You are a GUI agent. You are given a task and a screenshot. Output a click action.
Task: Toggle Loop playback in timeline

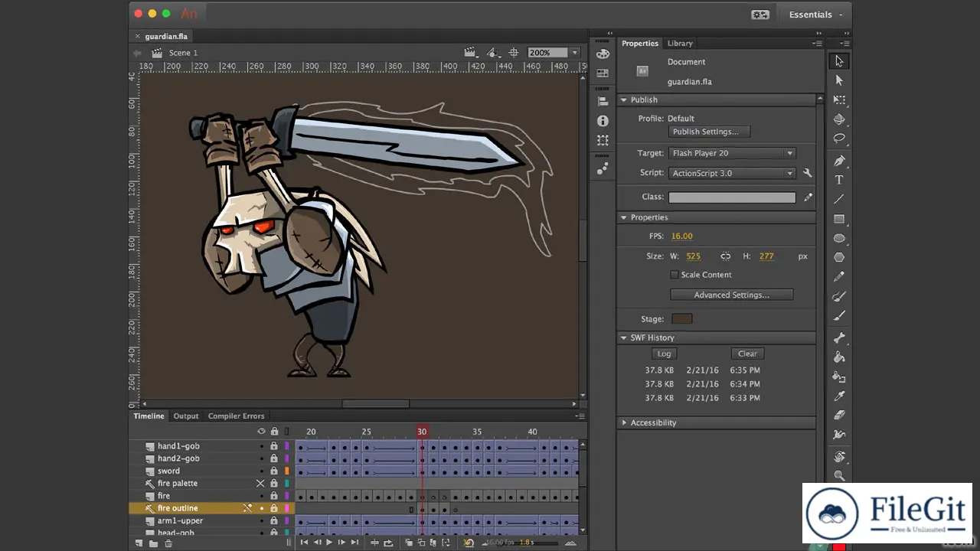[x=388, y=543]
